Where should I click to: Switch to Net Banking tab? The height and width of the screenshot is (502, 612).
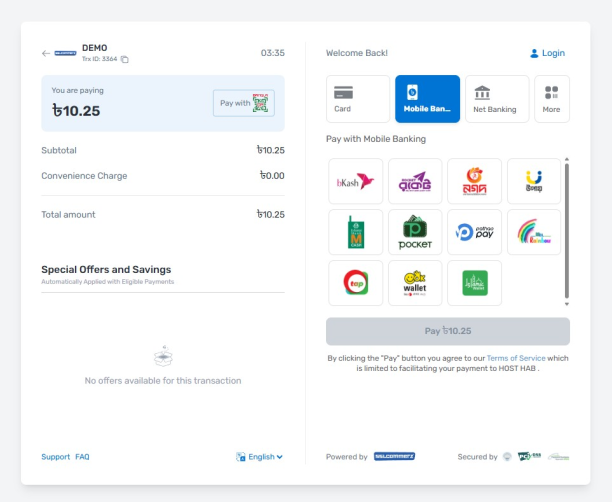point(497,99)
